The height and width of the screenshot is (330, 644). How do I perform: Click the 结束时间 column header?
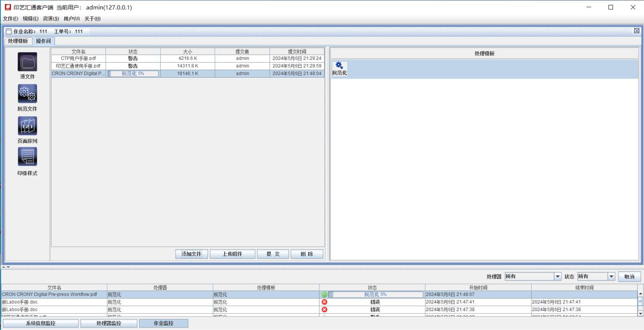click(x=584, y=288)
